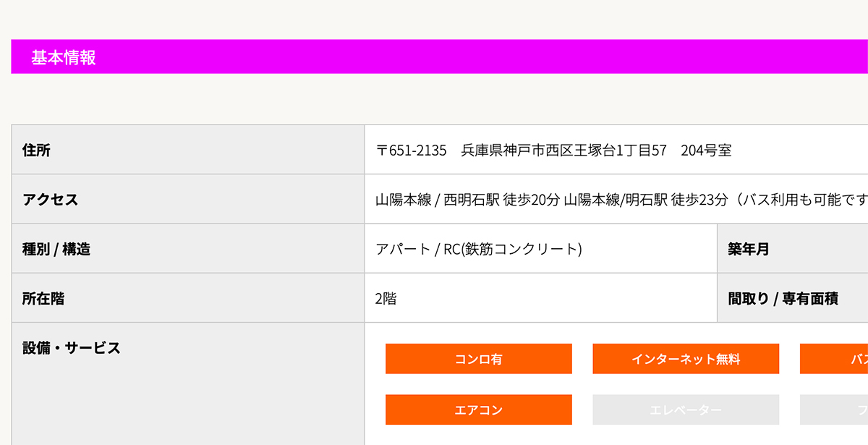Click the アパート / RC(鉄筋コンクリート) value
Viewport: 868px width, 445px height.
tap(479, 249)
